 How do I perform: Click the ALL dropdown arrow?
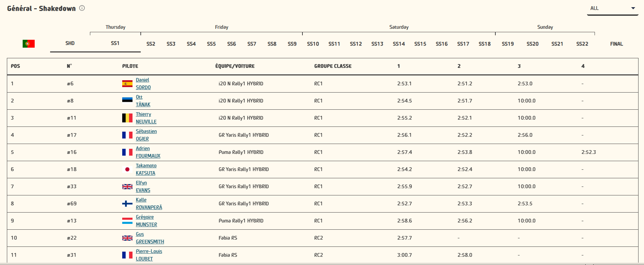(x=633, y=8)
